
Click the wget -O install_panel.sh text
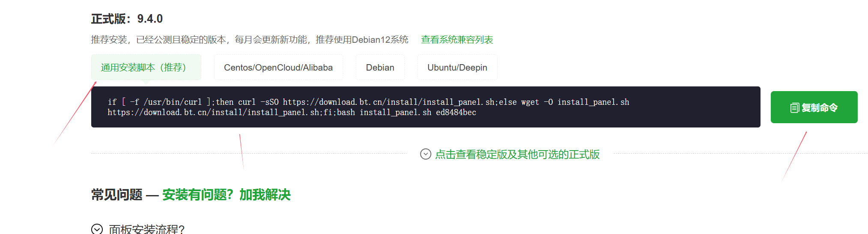575,102
